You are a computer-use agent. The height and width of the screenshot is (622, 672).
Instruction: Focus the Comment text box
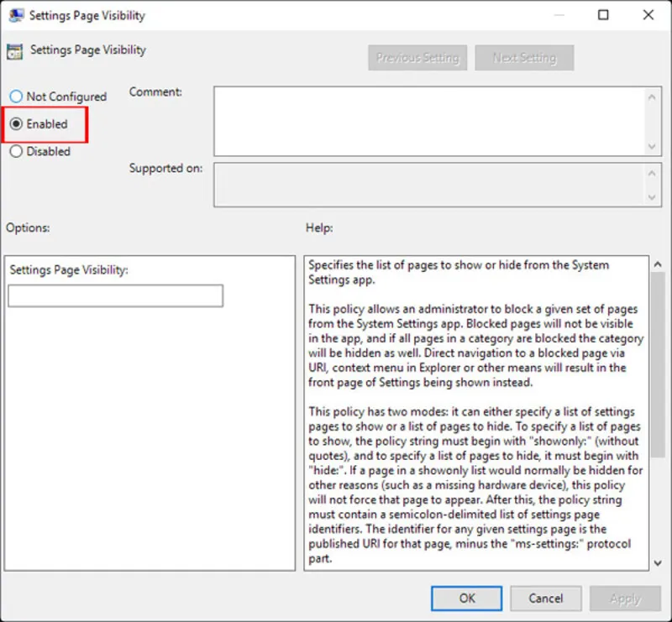point(429,121)
